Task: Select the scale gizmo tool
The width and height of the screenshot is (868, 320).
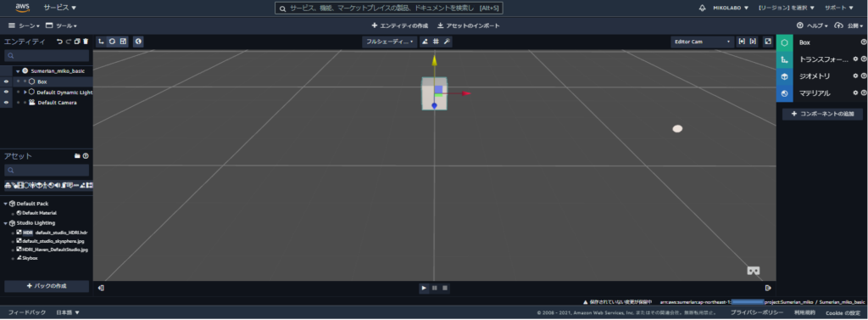Action: coord(124,42)
